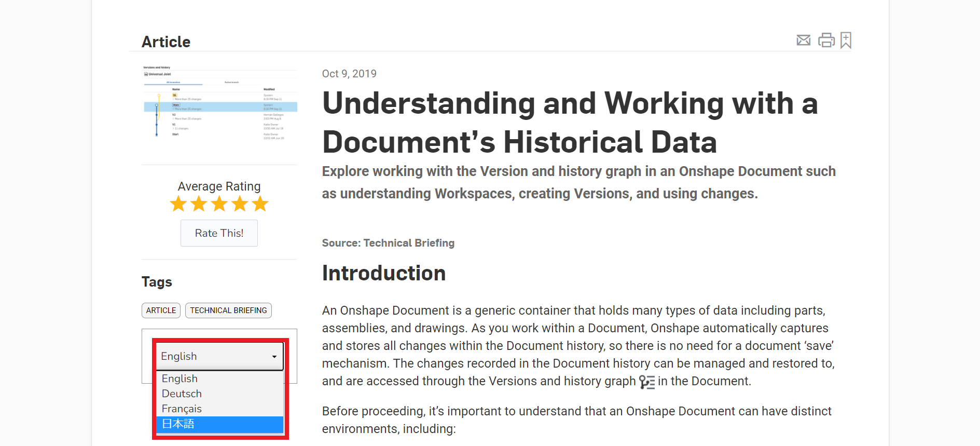
Task: Click the ARTICLE tag
Action: tap(161, 310)
